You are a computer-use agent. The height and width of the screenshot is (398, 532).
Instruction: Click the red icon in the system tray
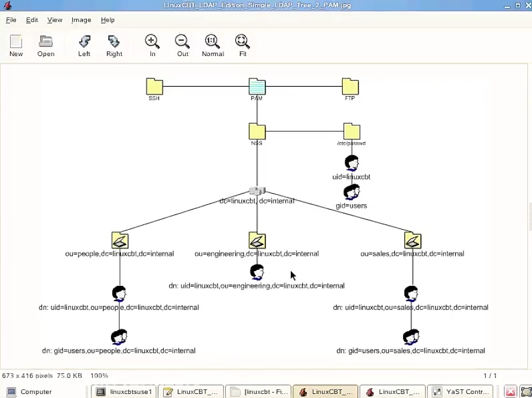[511, 392]
